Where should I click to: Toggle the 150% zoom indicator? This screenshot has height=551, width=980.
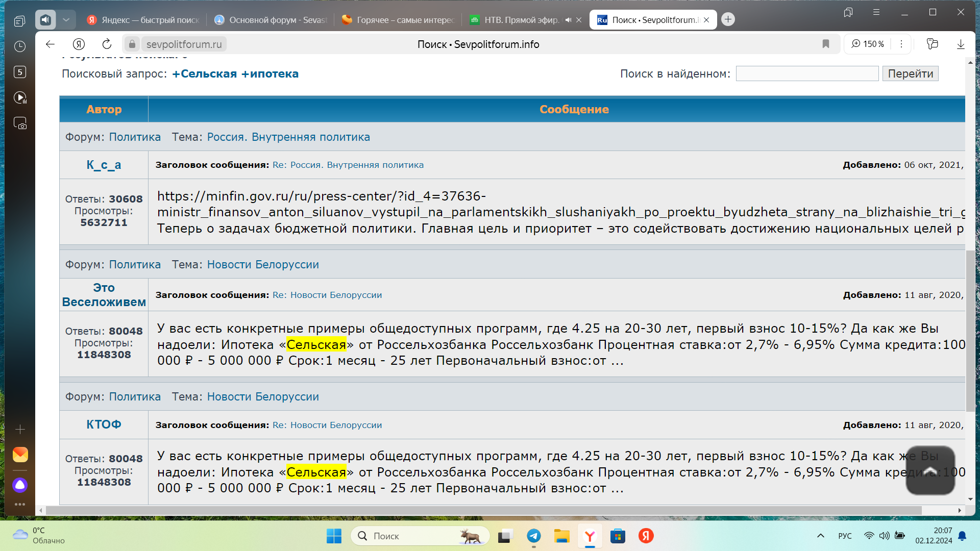click(x=868, y=44)
